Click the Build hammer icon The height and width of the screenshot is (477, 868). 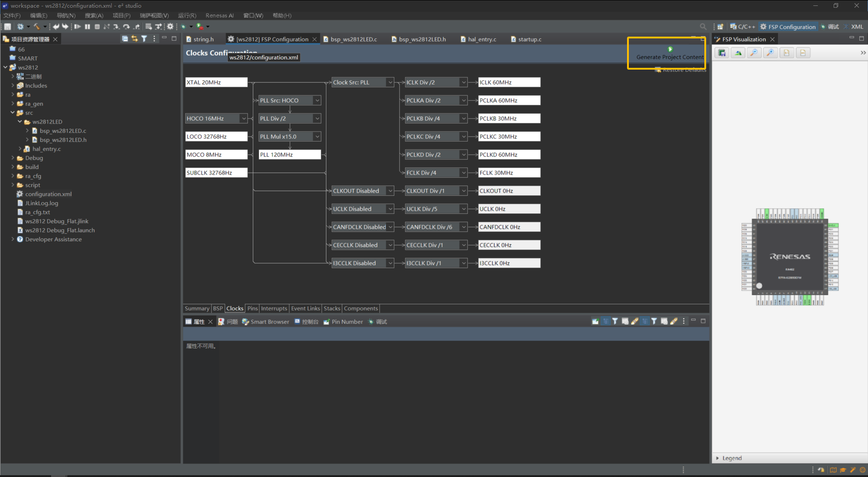37,27
